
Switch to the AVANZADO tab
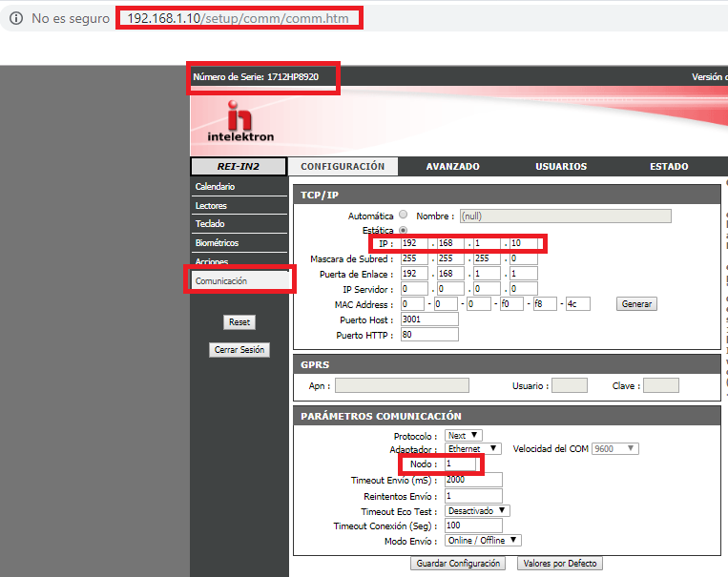click(452, 166)
